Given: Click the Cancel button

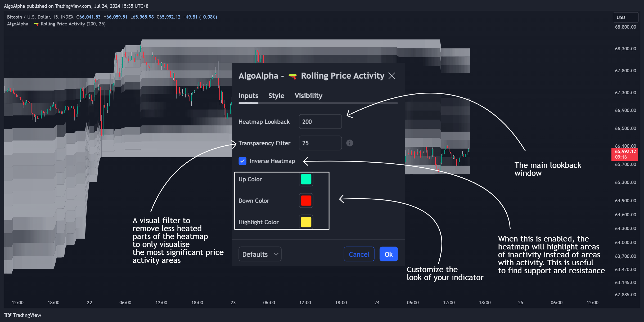Looking at the screenshot, I should click(359, 254).
